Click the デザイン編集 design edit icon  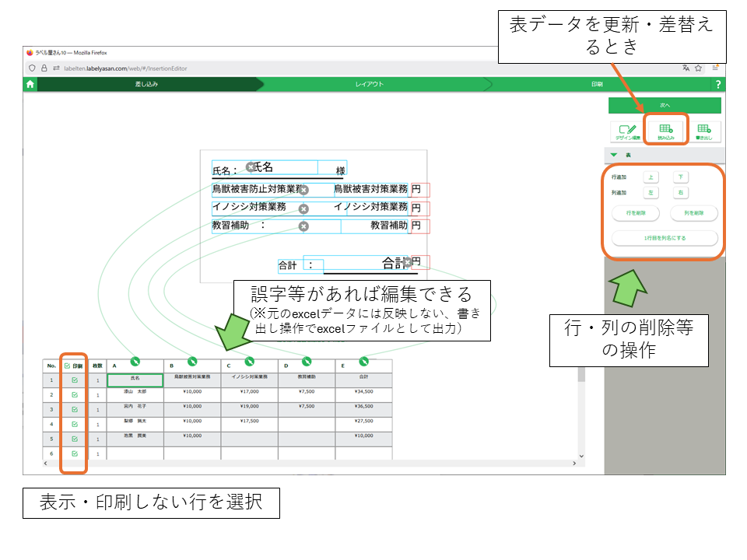[626, 131]
